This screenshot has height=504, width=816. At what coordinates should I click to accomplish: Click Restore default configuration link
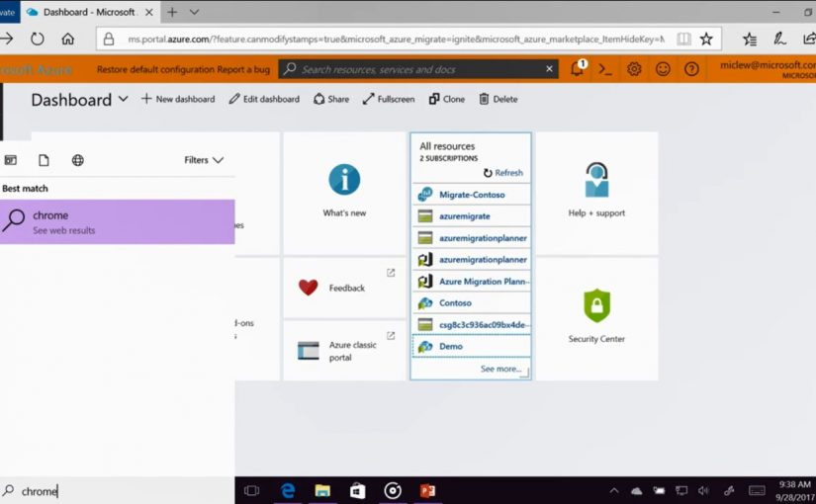tap(155, 69)
